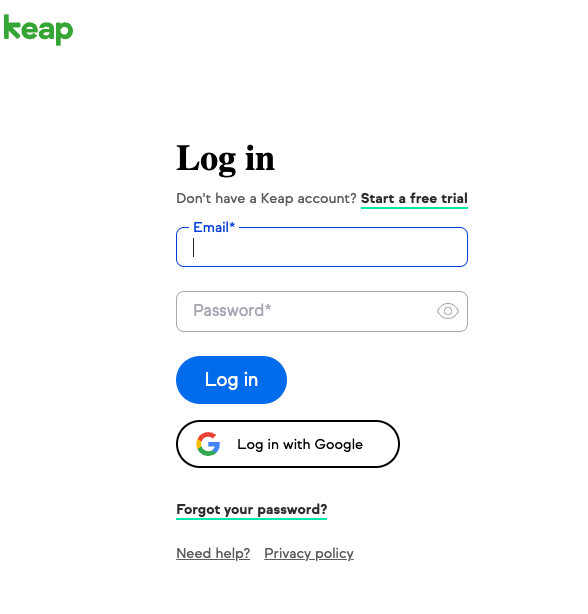Click the large Log in heading
The image size is (588, 614).
[225, 159]
